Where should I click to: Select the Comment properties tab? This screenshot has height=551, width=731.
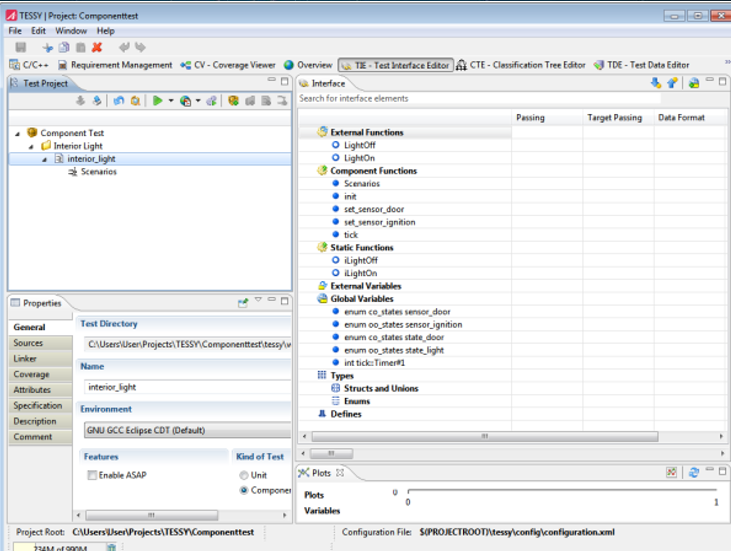pyautogui.click(x=40, y=437)
